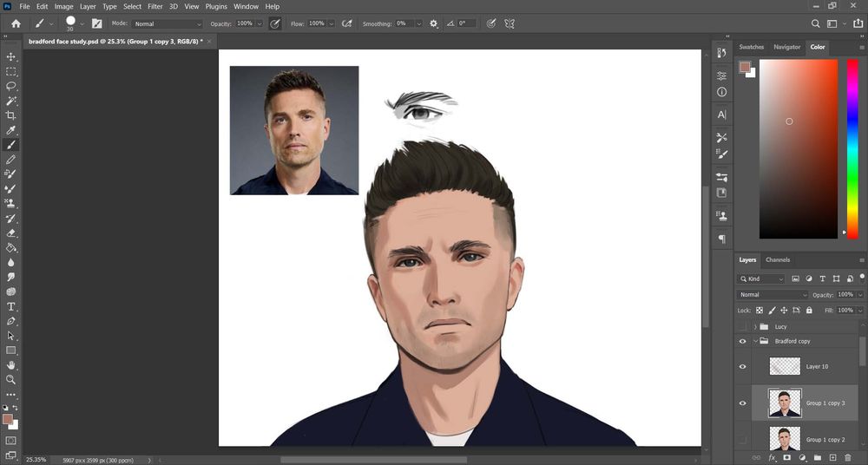868x465 pixels.
Task: Expand the Lucy layer group
Action: (x=755, y=326)
